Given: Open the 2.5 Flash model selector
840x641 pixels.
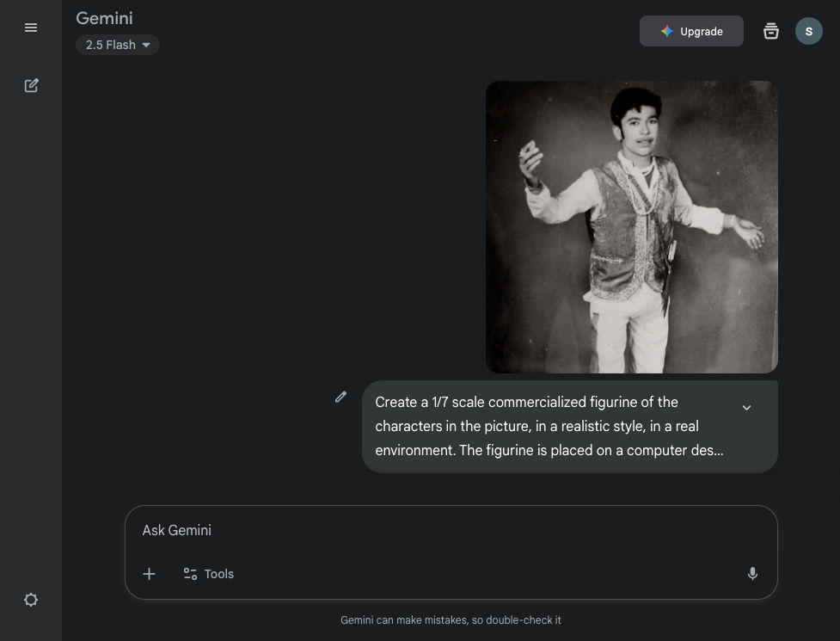Looking at the screenshot, I should (118, 45).
